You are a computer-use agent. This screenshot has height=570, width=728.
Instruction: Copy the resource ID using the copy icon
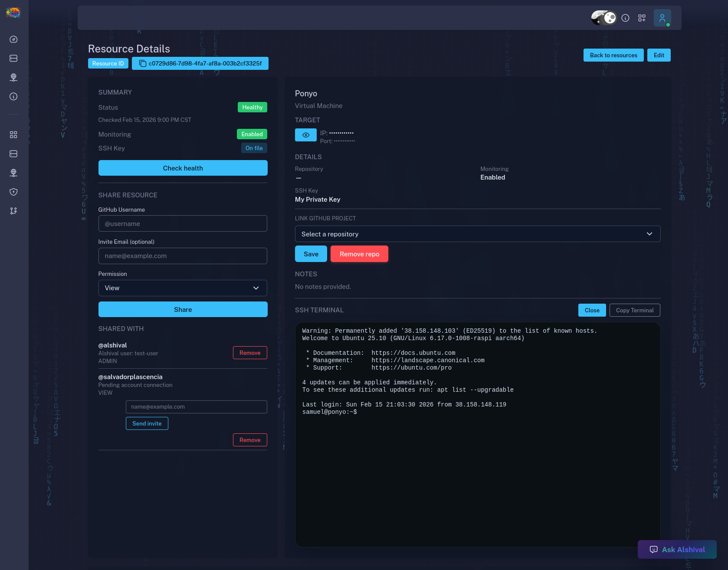click(142, 64)
